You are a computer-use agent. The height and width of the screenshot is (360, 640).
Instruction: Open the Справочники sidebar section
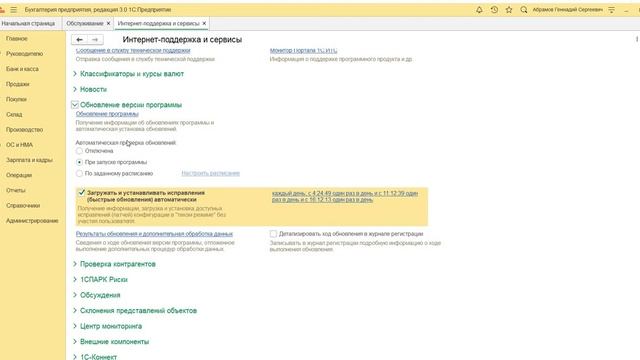[x=23, y=206]
